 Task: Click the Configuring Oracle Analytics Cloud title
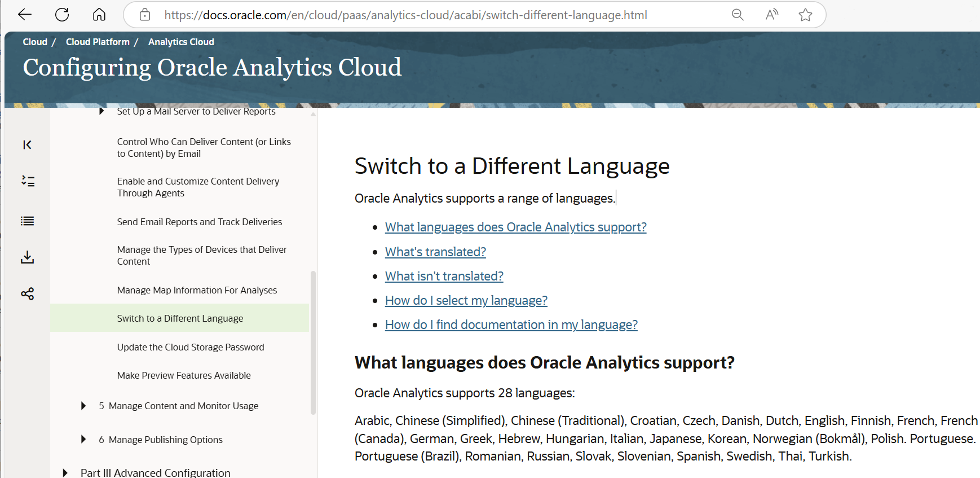[212, 67]
